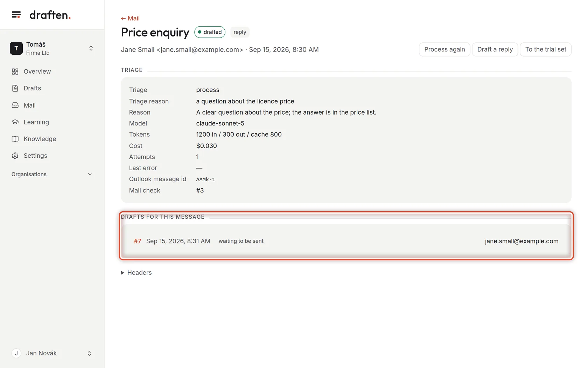Screen dimensions: 588x368
Task: Select the Drafts document icon
Action: coord(15,88)
